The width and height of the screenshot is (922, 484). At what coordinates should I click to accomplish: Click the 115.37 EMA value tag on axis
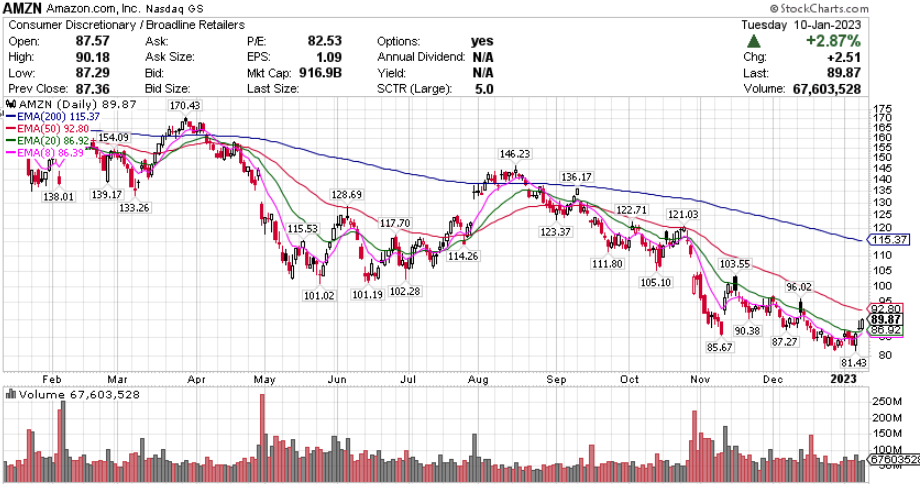(888, 239)
